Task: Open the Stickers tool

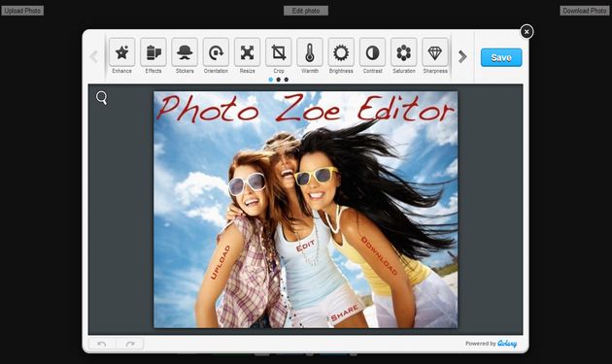Action: coord(185,52)
